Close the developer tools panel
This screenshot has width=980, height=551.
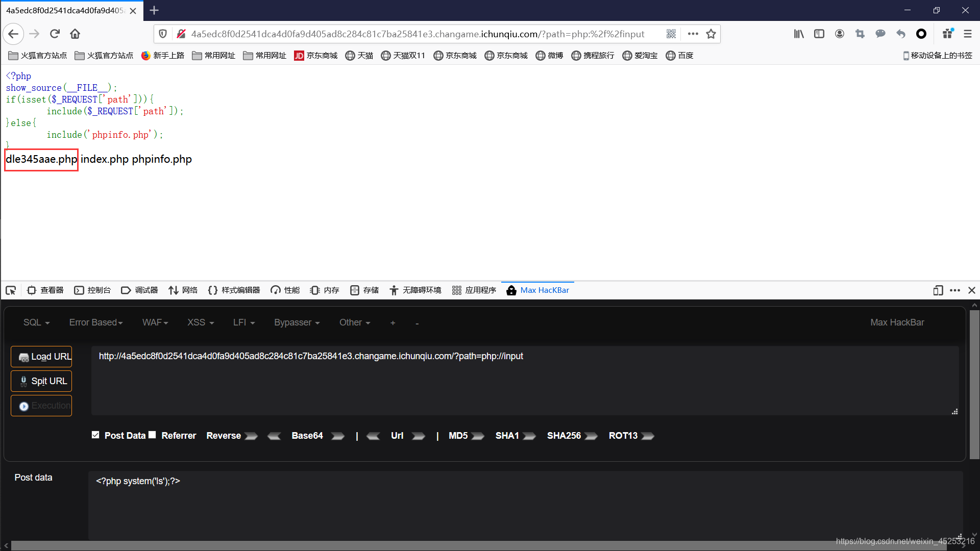[x=972, y=290]
